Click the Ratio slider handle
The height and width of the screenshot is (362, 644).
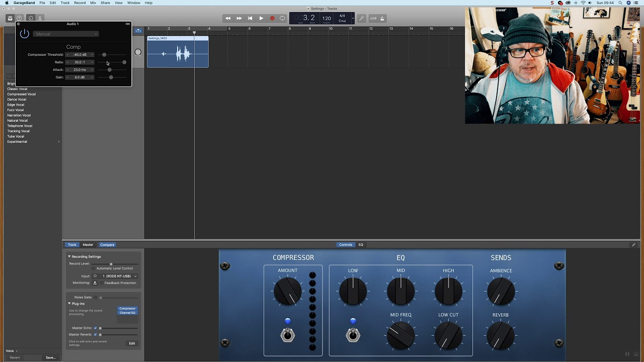124,62
